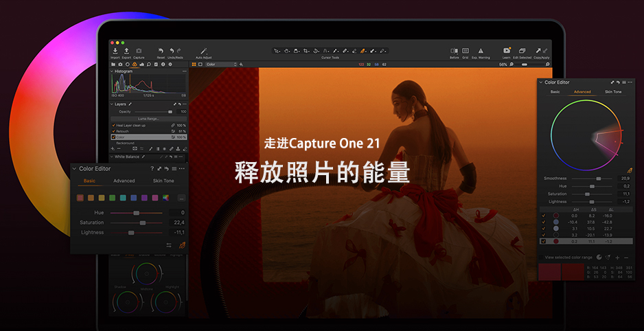
Task: Open Skin Tone tab in right Color Editor
Action: point(613,92)
